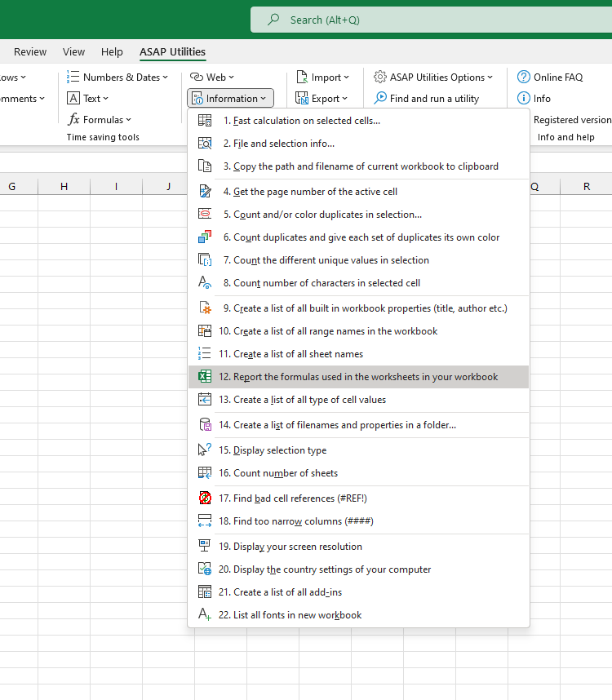The image size is (612, 700).
Task: Click the range names list icon
Action: [x=205, y=330]
